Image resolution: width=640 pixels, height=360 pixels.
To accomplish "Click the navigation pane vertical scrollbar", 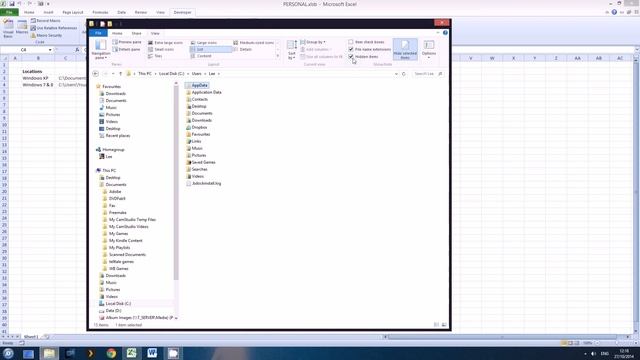I will point(176,184).
